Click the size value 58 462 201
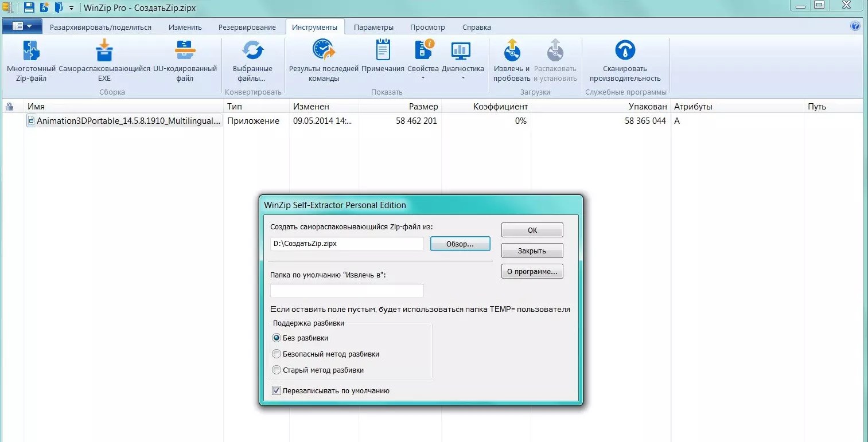The width and height of the screenshot is (868, 442). [x=417, y=121]
